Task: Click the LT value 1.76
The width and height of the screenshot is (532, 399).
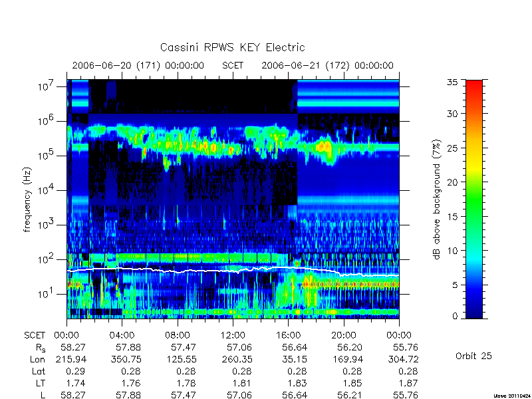Action: tap(131, 383)
